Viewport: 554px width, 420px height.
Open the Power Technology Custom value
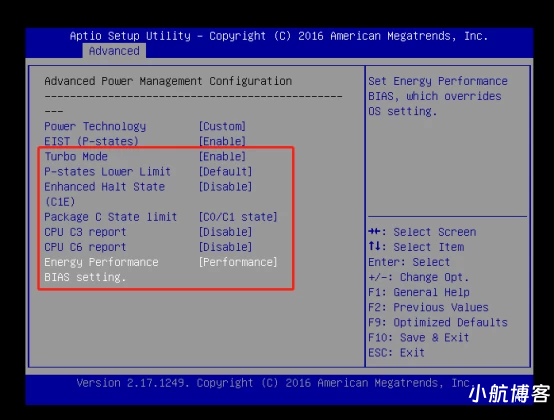pos(222,126)
